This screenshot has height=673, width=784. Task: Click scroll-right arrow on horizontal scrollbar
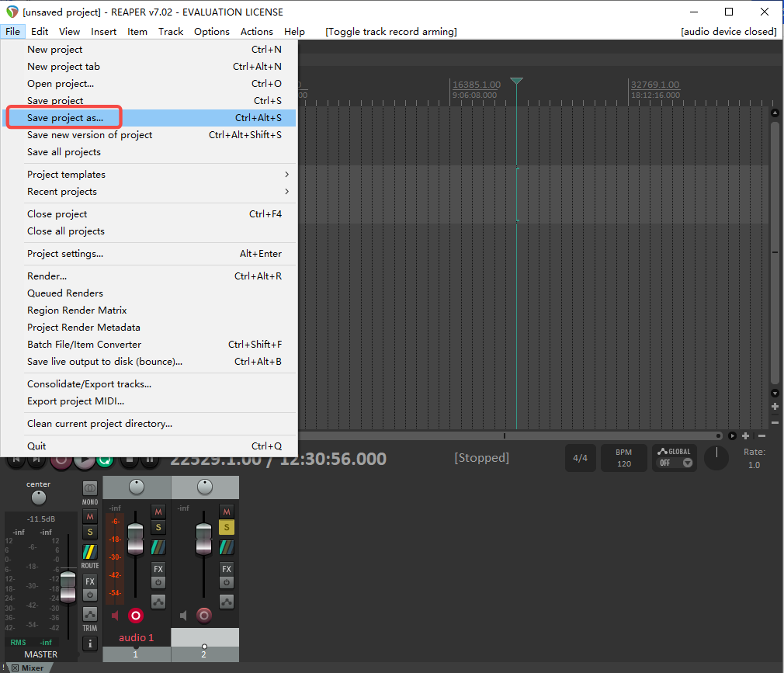(732, 436)
